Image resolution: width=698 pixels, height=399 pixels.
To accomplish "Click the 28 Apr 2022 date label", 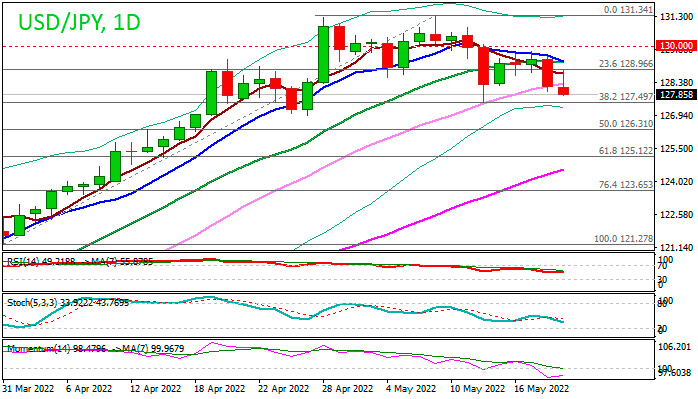I will coord(348,389).
